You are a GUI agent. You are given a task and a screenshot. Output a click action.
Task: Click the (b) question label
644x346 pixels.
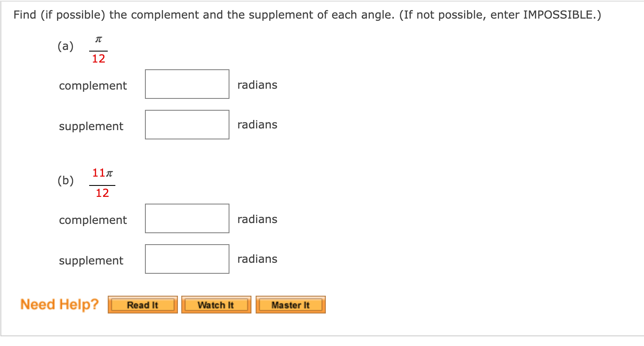pyautogui.click(x=65, y=180)
